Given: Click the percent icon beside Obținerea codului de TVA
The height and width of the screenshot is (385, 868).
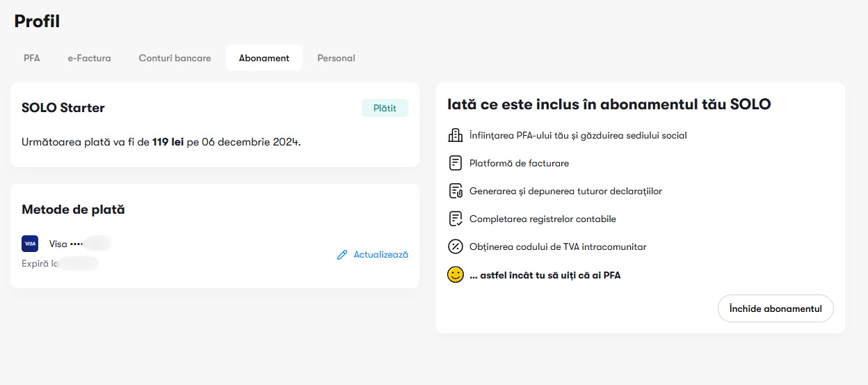Looking at the screenshot, I should [456, 246].
